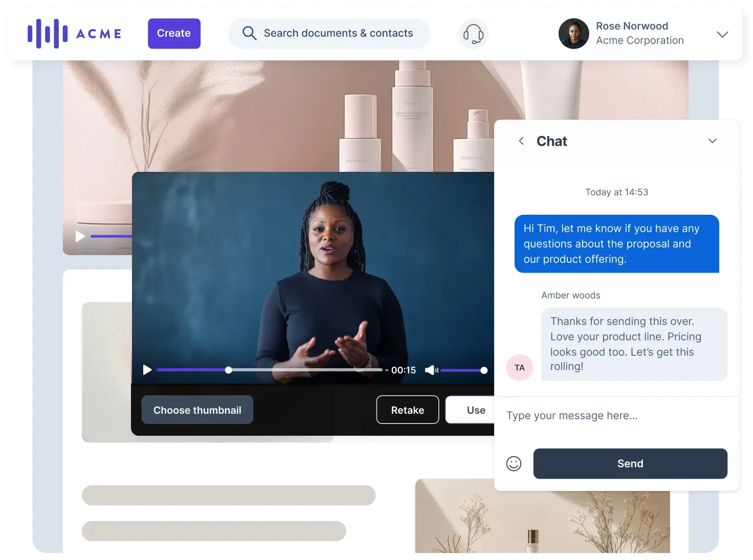Click Amber Woods' TA avatar
Image resolution: width=753 pixels, height=560 pixels.
coord(520,367)
